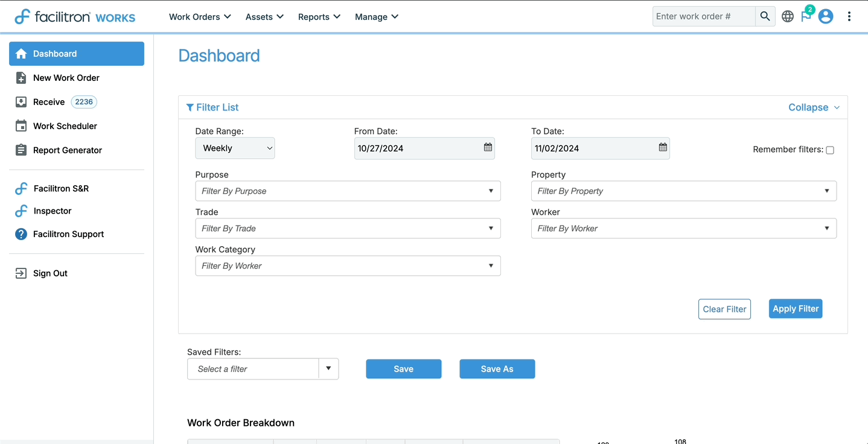Click the Filter List funnel icon
Viewport: 868px width, 444px height.
coord(190,107)
